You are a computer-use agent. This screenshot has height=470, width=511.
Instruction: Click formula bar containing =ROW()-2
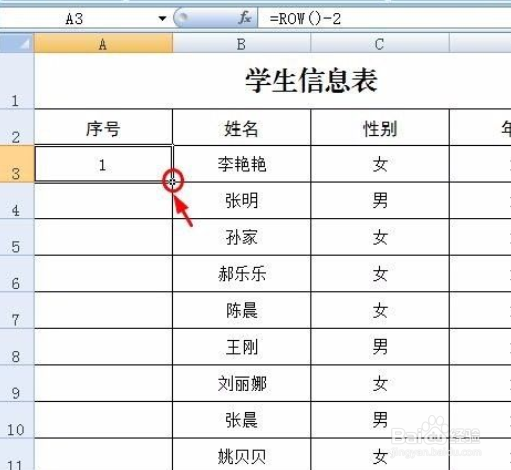tap(385, 19)
